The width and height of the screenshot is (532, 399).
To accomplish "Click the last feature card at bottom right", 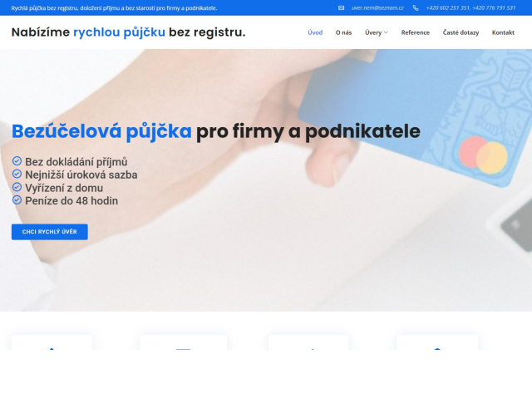I will click(437, 342).
